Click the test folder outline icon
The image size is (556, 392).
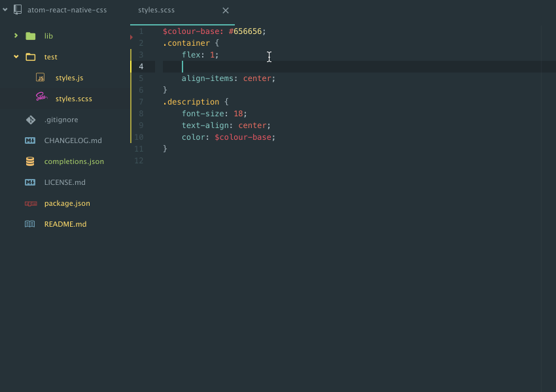click(x=31, y=57)
